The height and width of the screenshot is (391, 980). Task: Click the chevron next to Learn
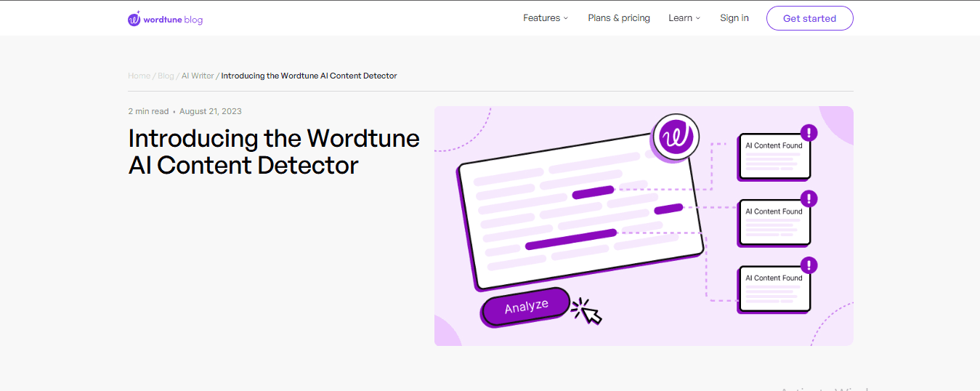698,18
